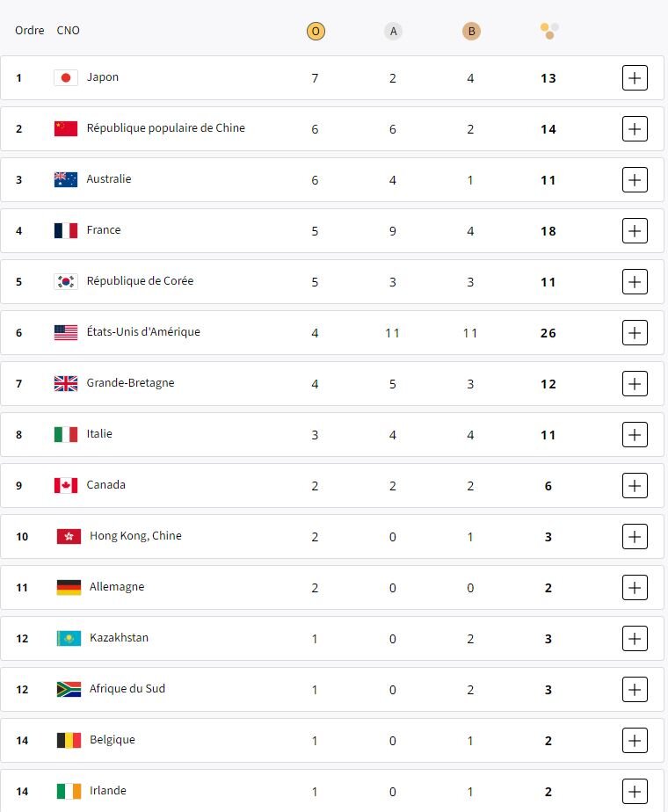Click the Afrique du Sud flag
The image size is (668, 812).
click(69, 690)
